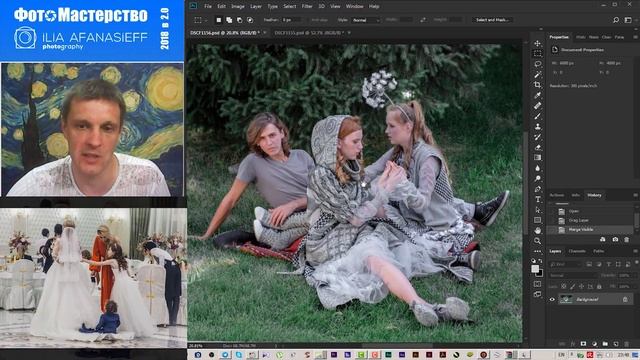Toggle lock image pixels in Layers panel
Image resolution: width=640 pixels, height=360 pixels.
[572, 286]
